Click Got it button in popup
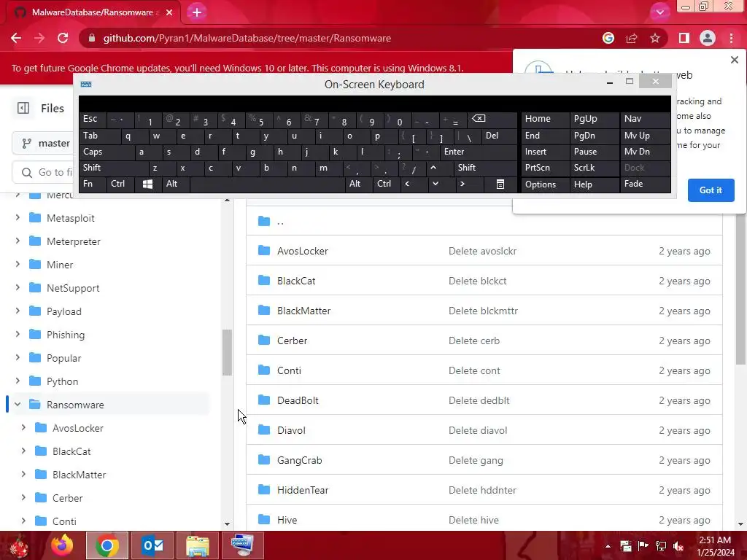 pyautogui.click(x=711, y=190)
